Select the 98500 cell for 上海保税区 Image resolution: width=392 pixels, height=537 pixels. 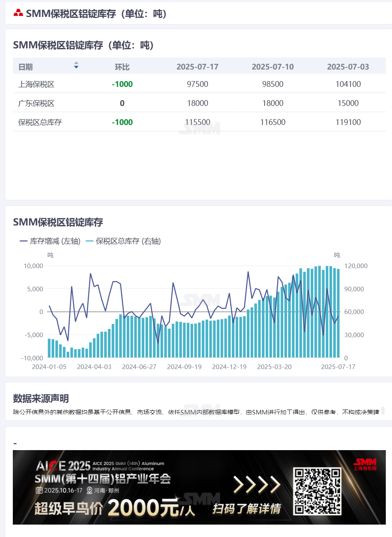point(272,84)
